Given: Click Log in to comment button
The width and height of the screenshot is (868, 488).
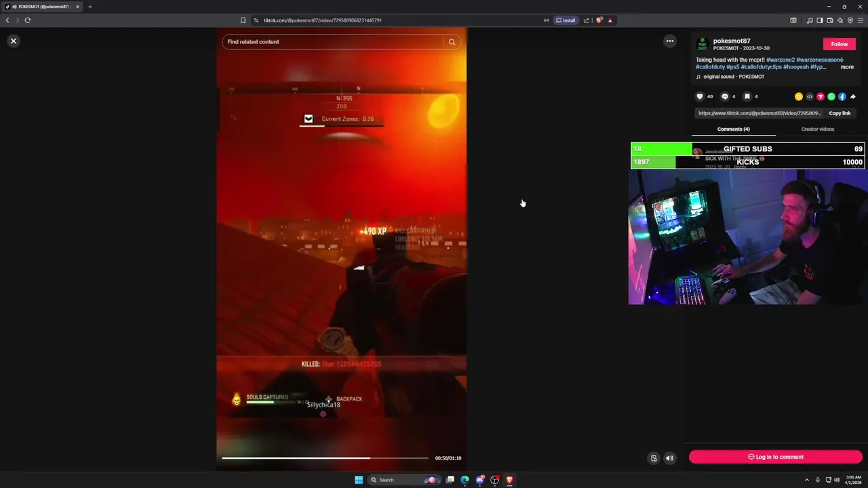Looking at the screenshot, I should point(776,457).
